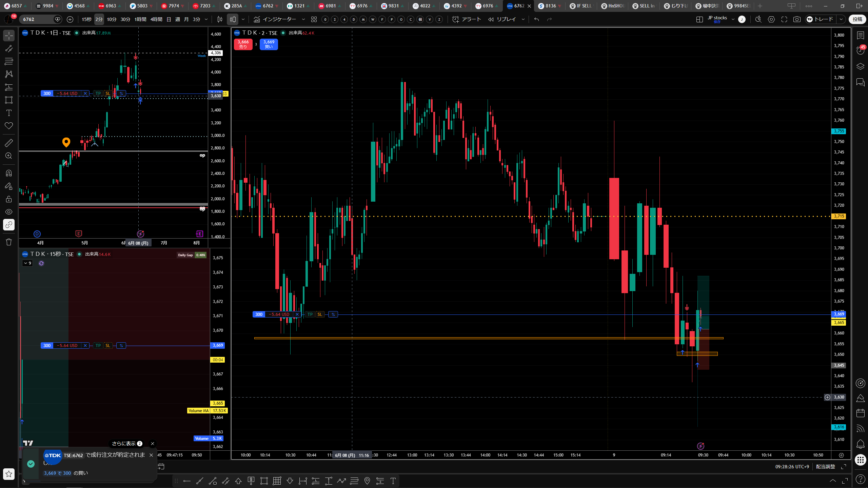868x488 pixels.
Task: Open the pattern tools in left sidebar
Action: tap(9, 74)
